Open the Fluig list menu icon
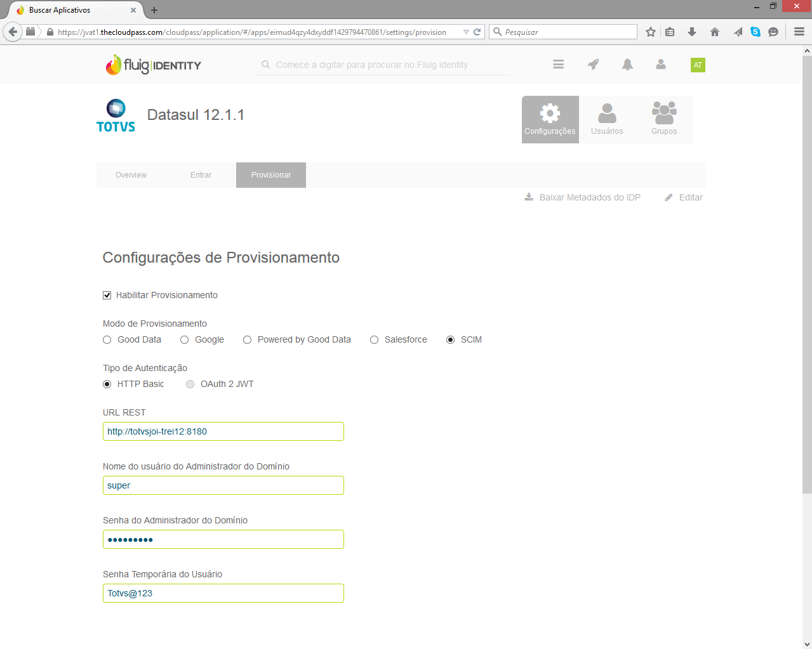The height and width of the screenshot is (649, 812). pos(559,64)
